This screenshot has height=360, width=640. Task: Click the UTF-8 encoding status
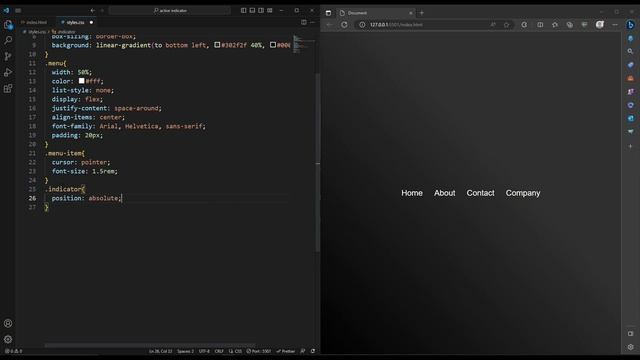(204, 351)
